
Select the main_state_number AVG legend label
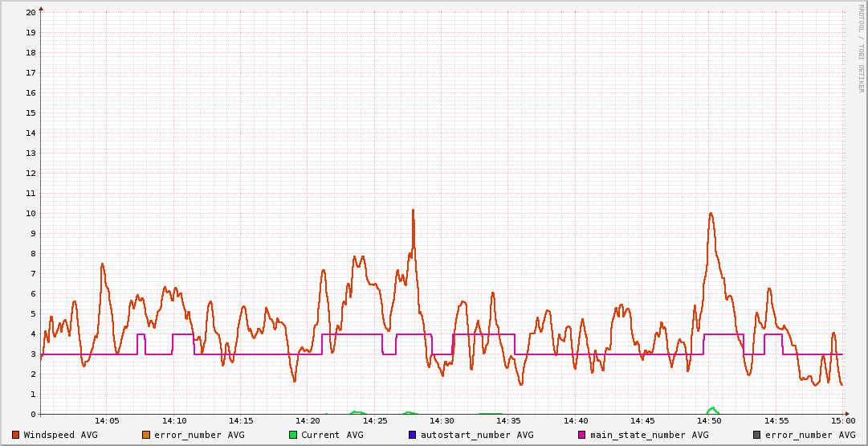(x=649, y=435)
